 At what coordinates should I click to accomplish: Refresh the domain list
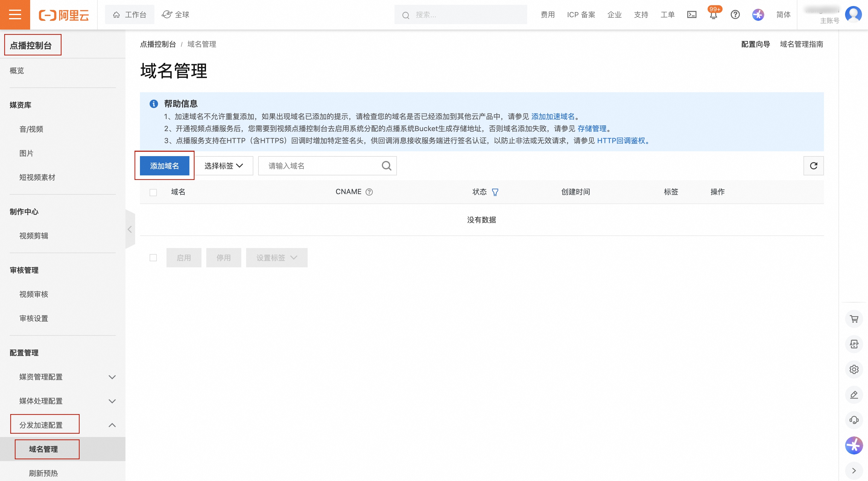click(x=813, y=165)
